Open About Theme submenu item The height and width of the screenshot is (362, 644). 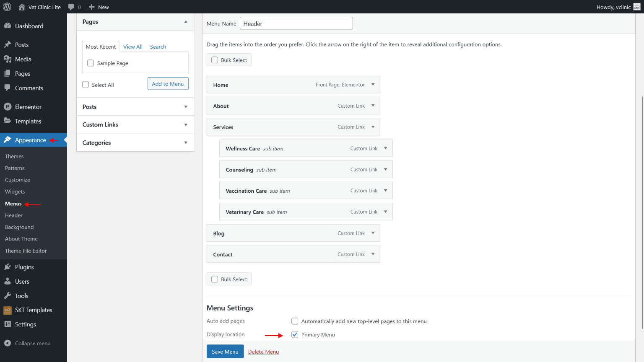(x=21, y=239)
